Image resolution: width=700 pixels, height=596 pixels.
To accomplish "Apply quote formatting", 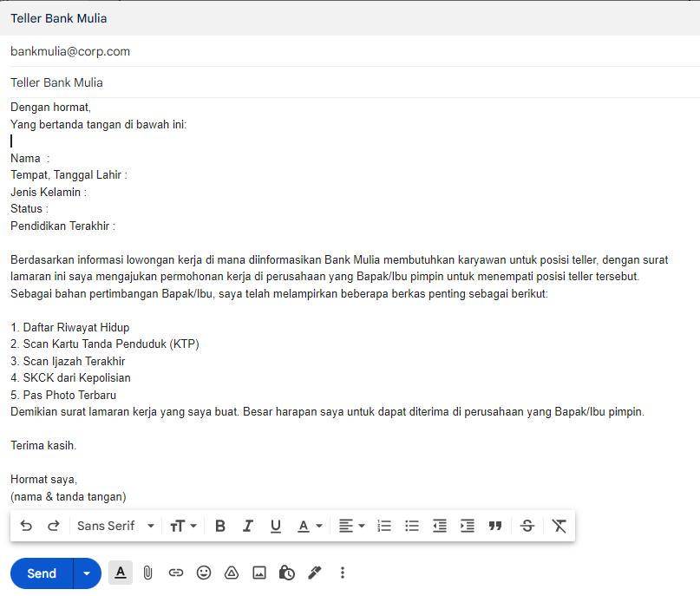I will [x=495, y=526].
